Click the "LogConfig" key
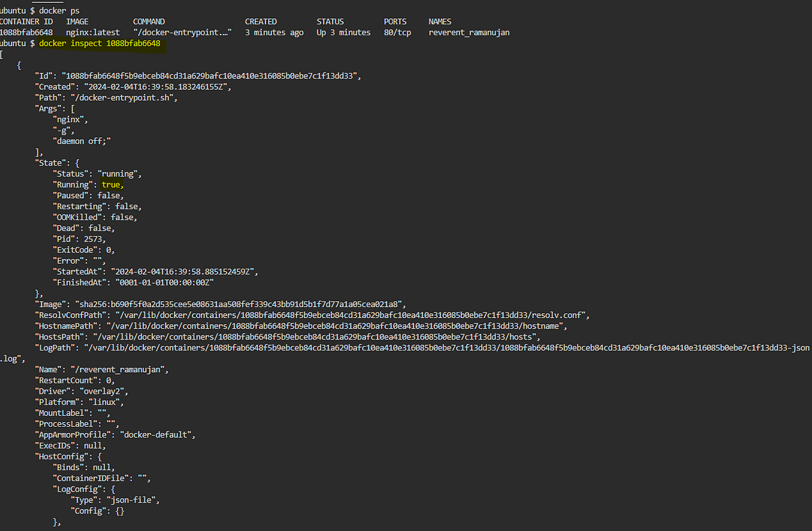Viewport: 812px width, 531px height. pyautogui.click(x=77, y=489)
